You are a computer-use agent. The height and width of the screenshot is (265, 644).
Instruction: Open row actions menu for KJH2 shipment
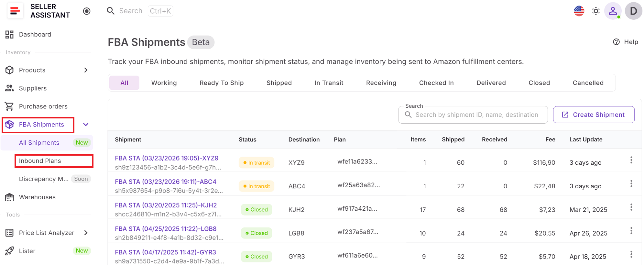[631, 207]
